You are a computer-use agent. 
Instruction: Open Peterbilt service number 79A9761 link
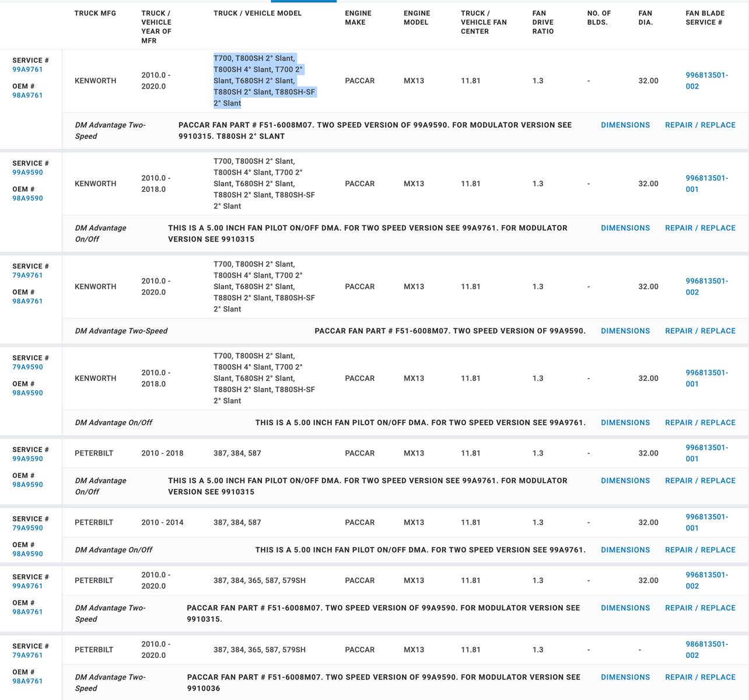click(27, 655)
